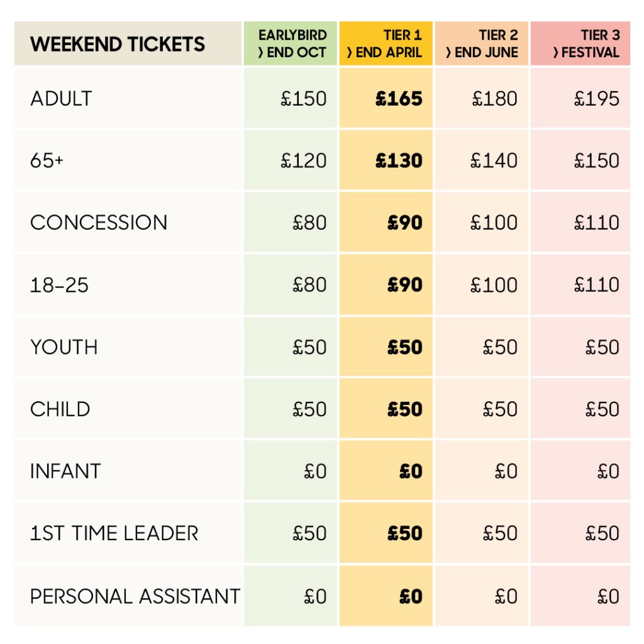Click the 65+ row label
644x644 pixels.
pyautogui.click(x=47, y=160)
